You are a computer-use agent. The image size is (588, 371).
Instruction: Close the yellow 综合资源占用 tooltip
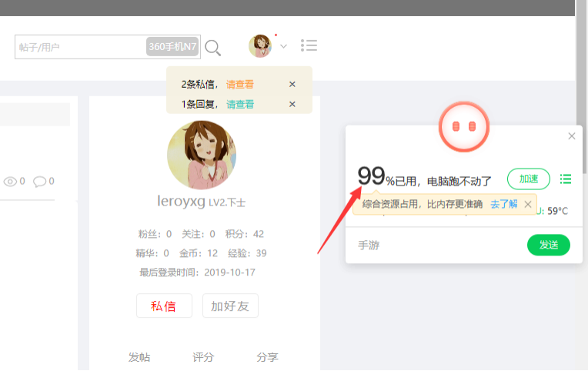coord(528,205)
